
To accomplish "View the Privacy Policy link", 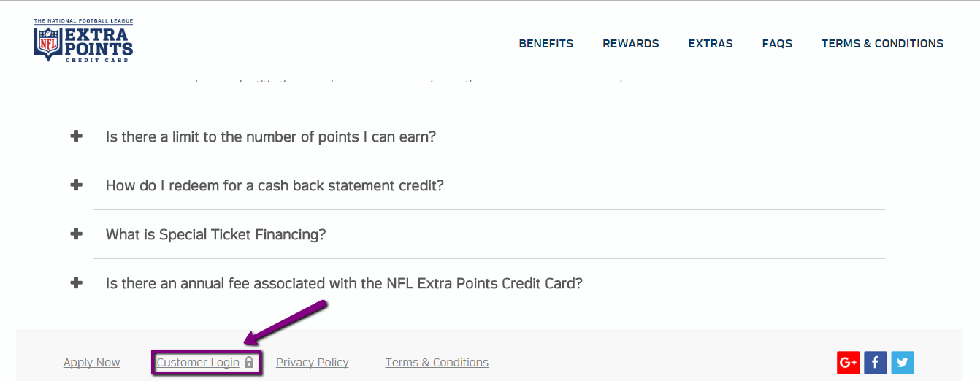I will point(312,363).
